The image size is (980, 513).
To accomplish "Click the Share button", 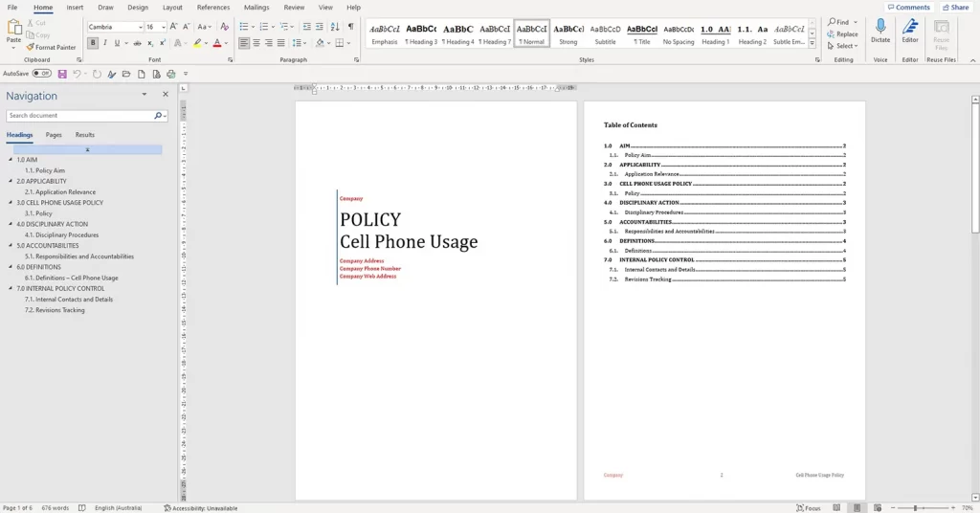I will click(x=956, y=8).
